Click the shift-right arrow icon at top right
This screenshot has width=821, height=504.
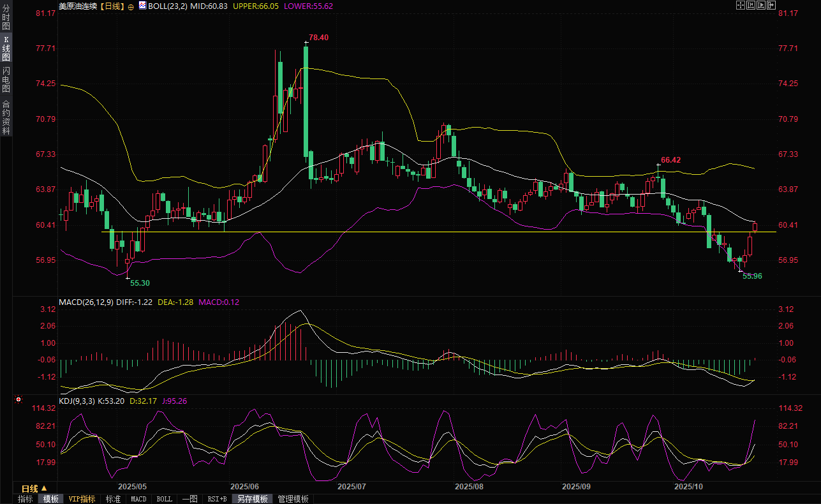(771, 5)
